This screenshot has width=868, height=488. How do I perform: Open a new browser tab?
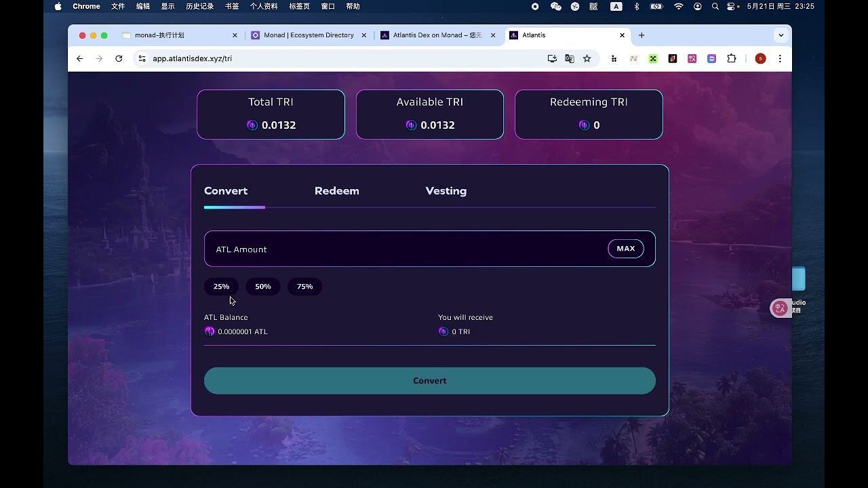pos(642,35)
